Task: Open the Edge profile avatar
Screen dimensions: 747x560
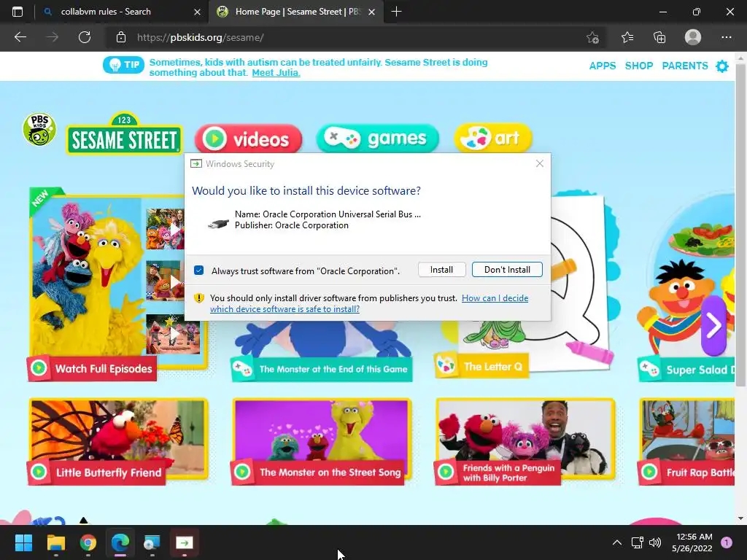Action: (693, 37)
